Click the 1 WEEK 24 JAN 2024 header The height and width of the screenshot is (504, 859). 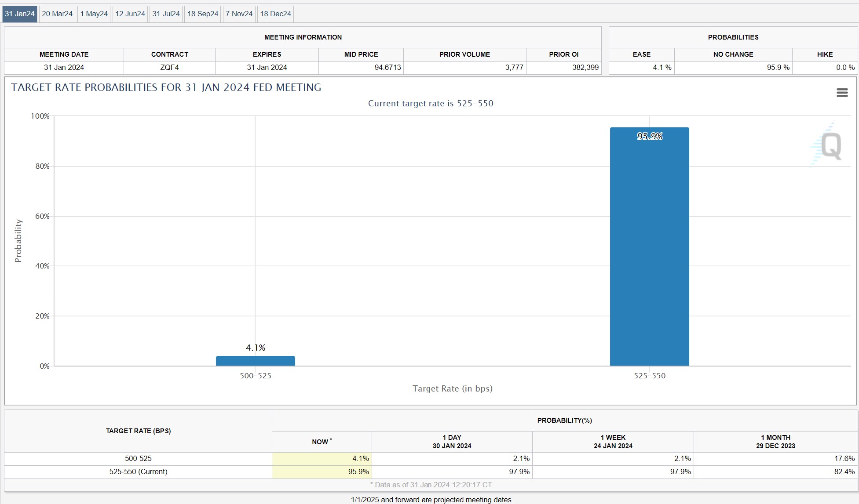(613, 442)
